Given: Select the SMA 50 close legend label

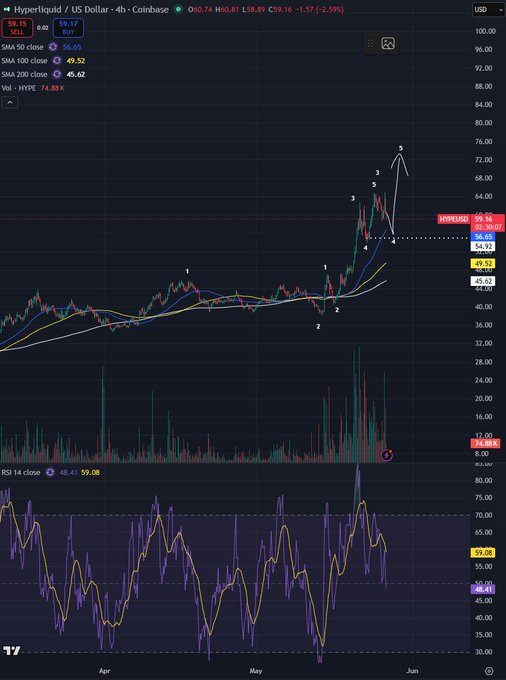Looking at the screenshot, I should 23,47.
